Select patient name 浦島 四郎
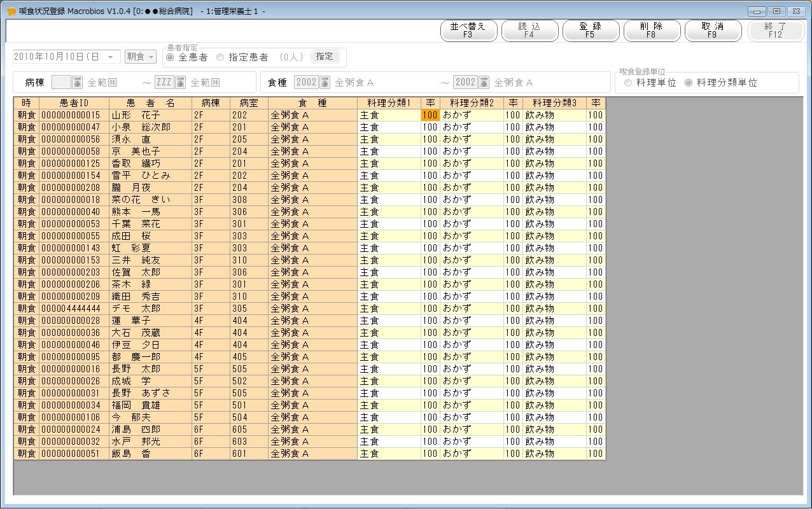The image size is (812, 509). (x=150, y=429)
